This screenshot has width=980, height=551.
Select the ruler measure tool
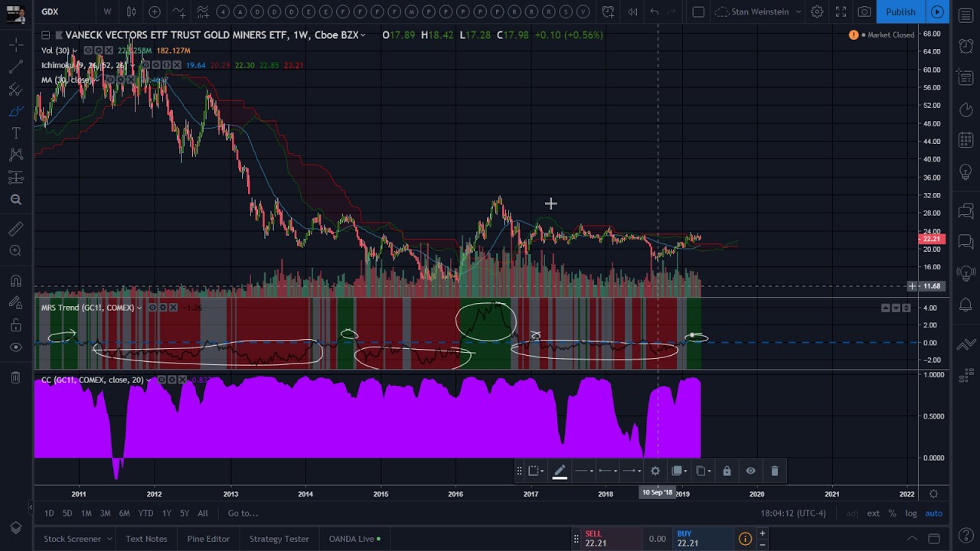(15, 229)
